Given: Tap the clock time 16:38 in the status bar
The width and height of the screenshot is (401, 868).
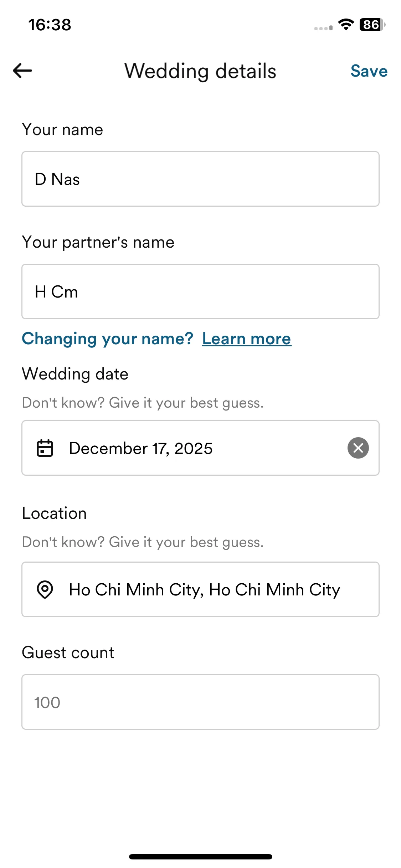Looking at the screenshot, I should [x=50, y=25].
